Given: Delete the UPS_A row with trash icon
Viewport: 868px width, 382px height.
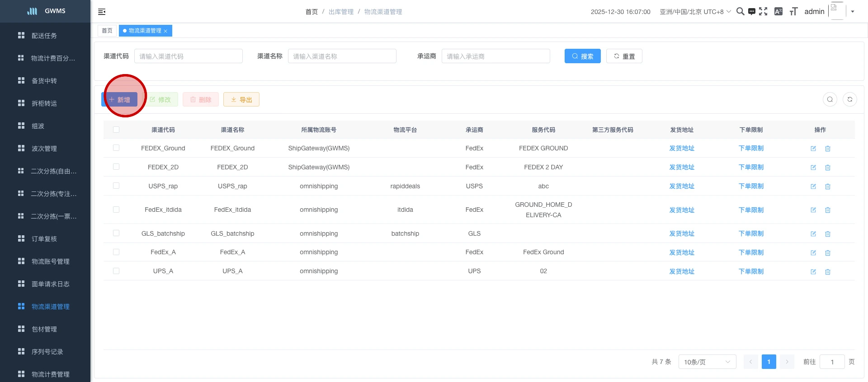Looking at the screenshot, I should (x=828, y=272).
